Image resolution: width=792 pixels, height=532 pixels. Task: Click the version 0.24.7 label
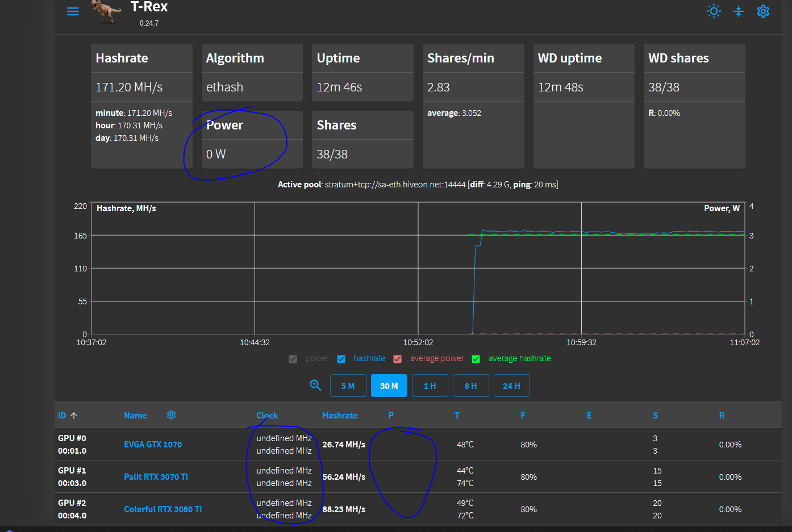149,23
